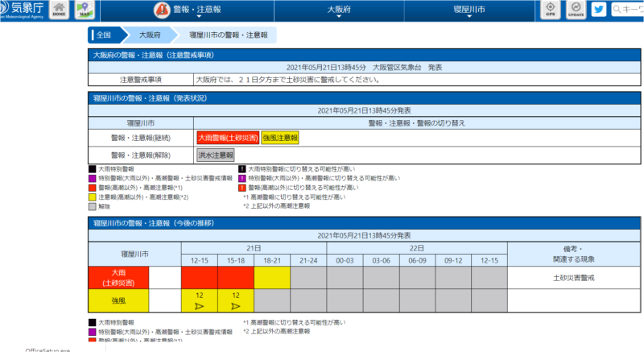Select the 全国 breadcrumb tab
This screenshot has height=352, width=644.
pos(105,35)
